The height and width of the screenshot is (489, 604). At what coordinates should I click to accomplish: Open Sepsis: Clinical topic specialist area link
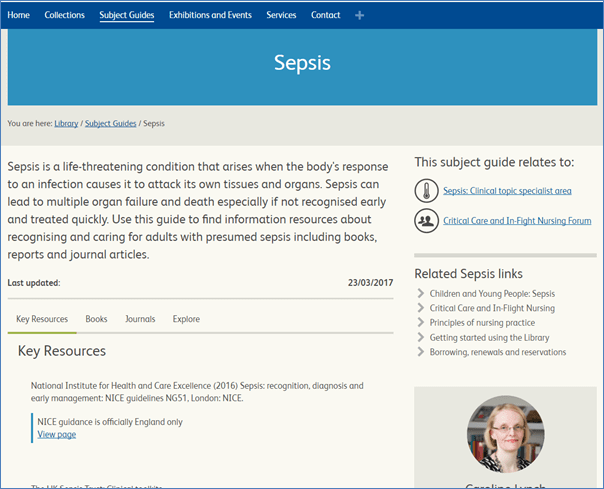507,191
